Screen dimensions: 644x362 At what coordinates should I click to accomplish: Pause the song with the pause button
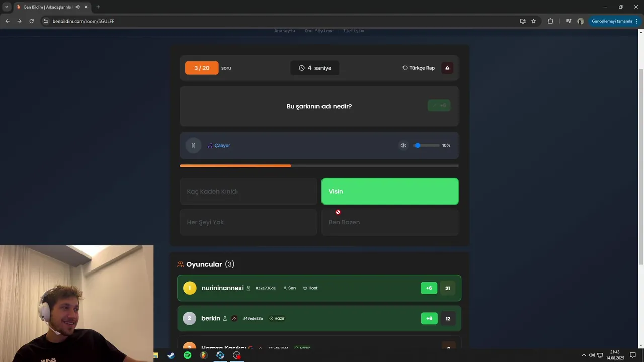(x=193, y=145)
